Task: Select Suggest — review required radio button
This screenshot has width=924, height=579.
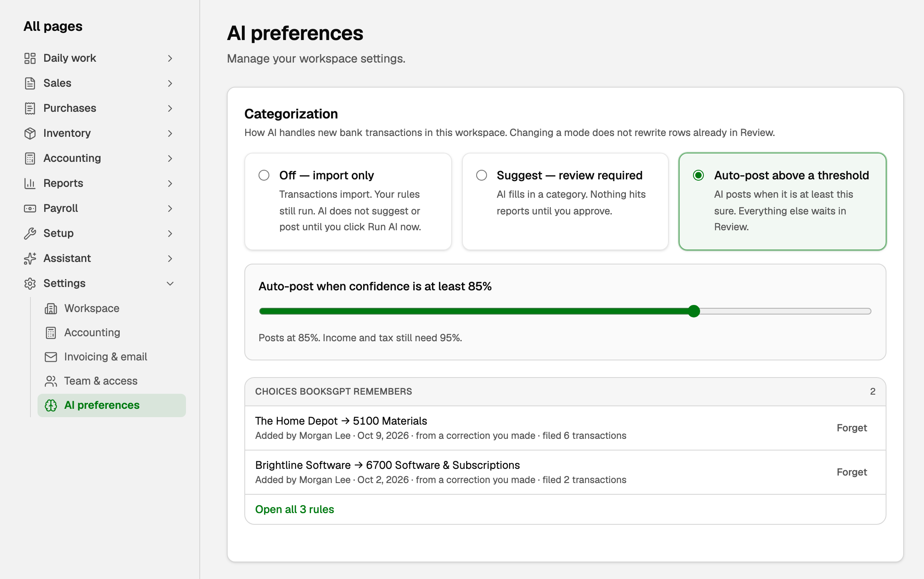Action: tap(482, 175)
